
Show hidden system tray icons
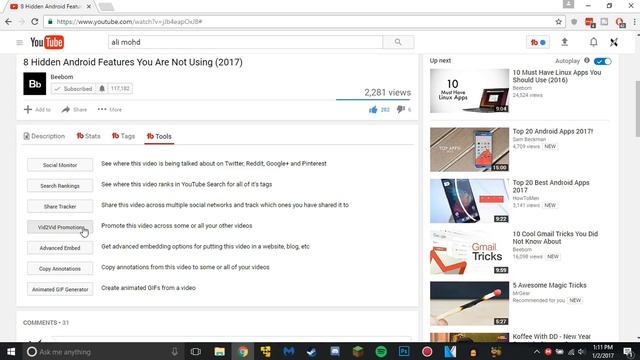pos(536,351)
